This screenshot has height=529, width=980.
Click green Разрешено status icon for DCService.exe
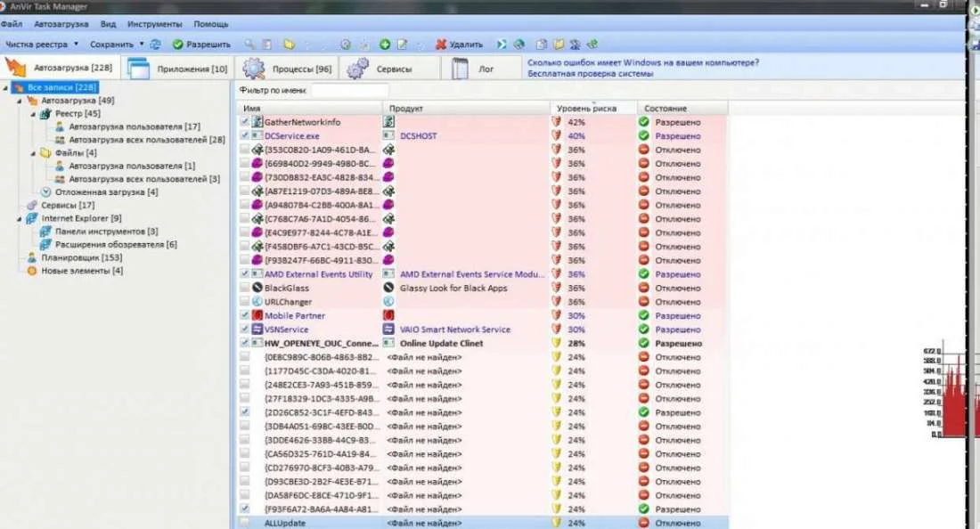pos(644,135)
